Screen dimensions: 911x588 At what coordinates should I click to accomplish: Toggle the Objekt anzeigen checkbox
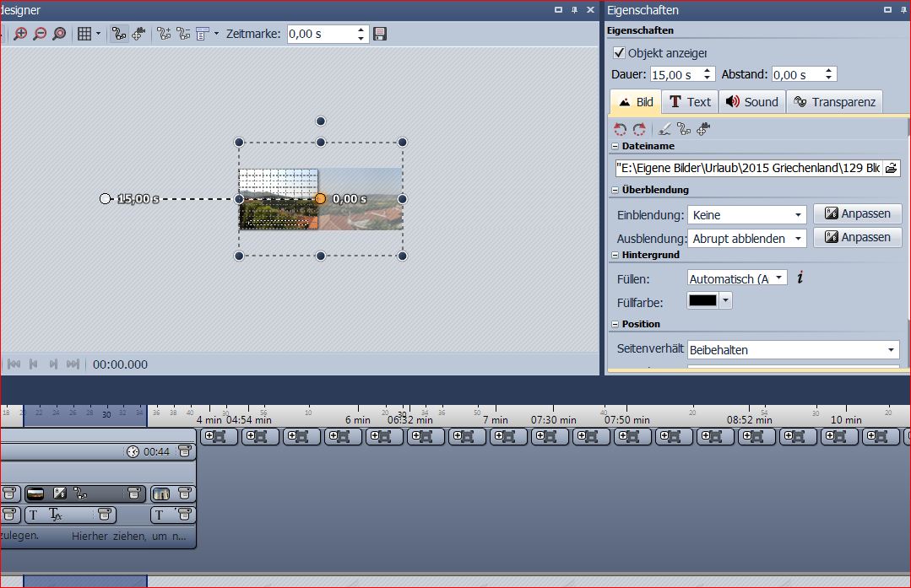point(619,53)
